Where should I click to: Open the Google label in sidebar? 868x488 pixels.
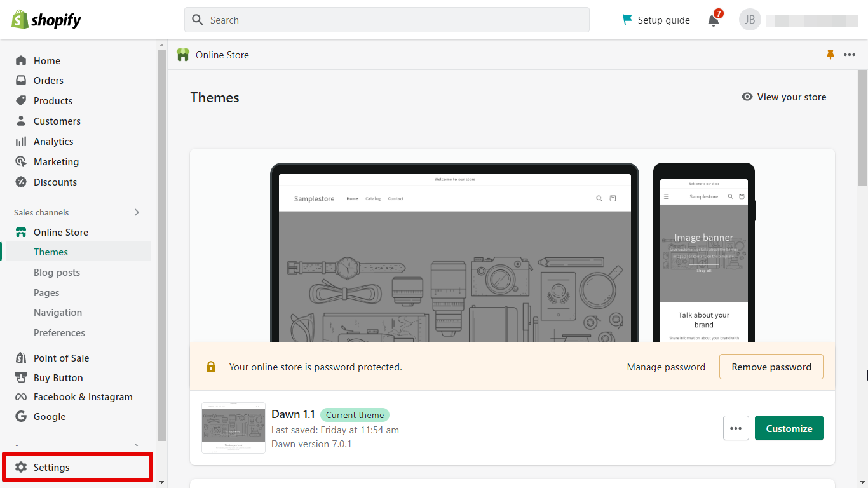[50, 417]
